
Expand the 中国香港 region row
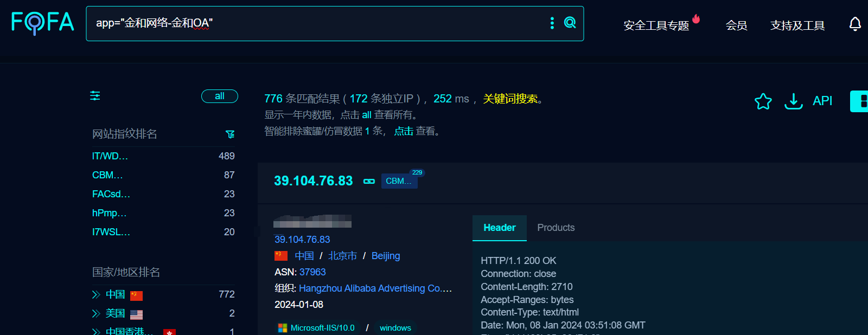pos(96,331)
